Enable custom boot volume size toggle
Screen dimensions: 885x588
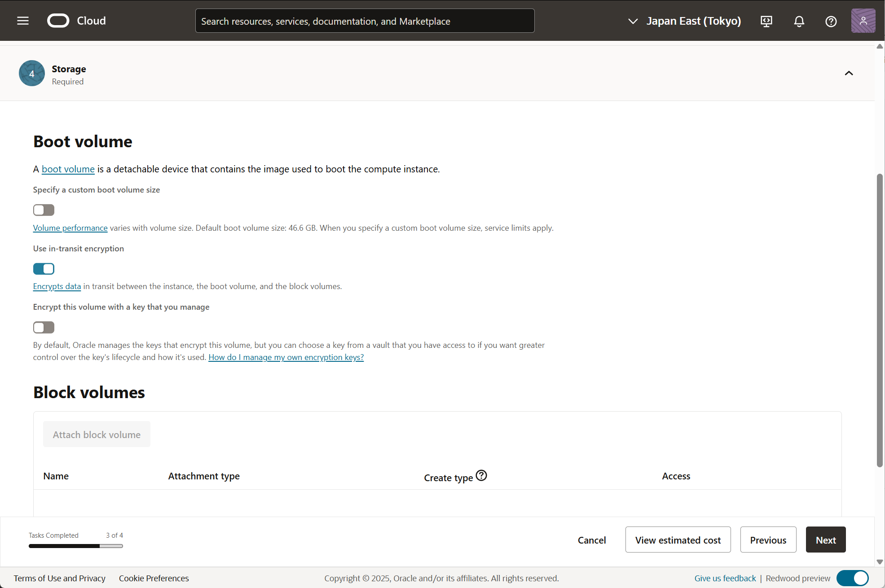(x=44, y=210)
